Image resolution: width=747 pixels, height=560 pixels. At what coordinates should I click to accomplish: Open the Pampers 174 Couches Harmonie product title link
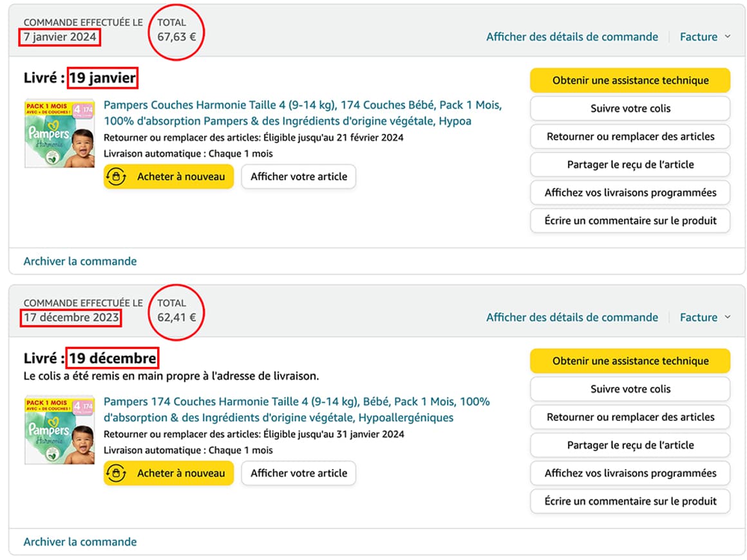[x=296, y=409]
